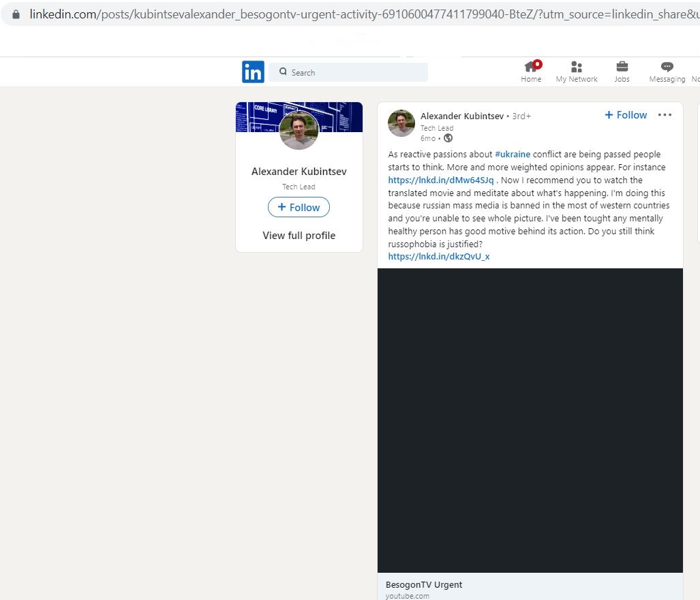Image resolution: width=700 pixels, height=600 pixels.
Task: Open My Network page
Action: click(x=577, y=72)
